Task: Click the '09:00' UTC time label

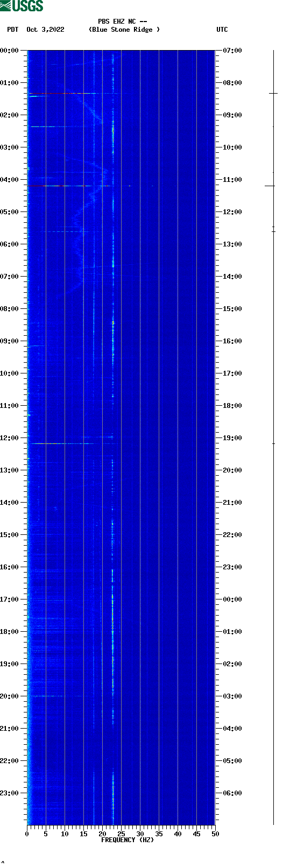Action: (232, 115)
